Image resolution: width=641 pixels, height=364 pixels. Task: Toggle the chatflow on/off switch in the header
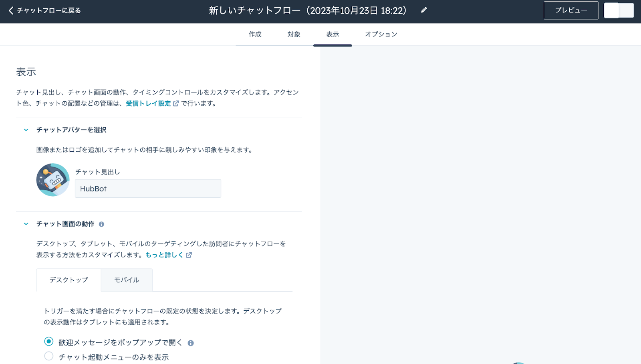pyautogui.click(x=619, y=10)
